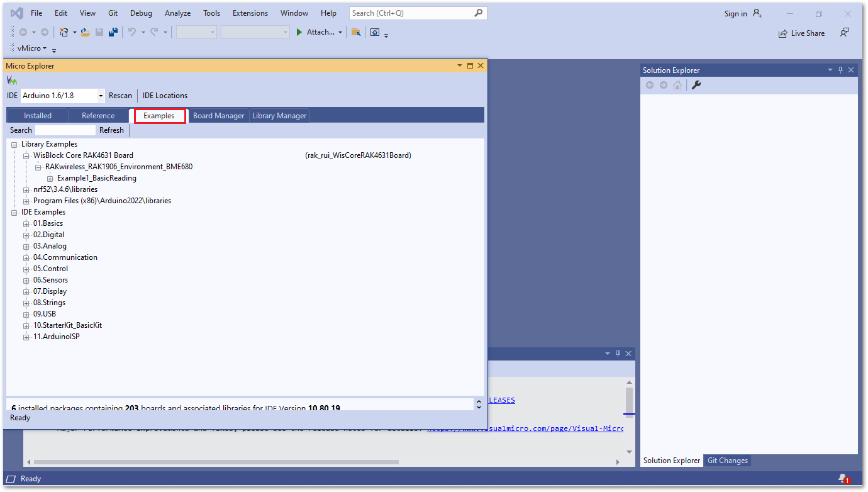Viewport: 868px width, 492px height.
Task: Open the Undo history dropdown arrow
Action: [143, 32]
